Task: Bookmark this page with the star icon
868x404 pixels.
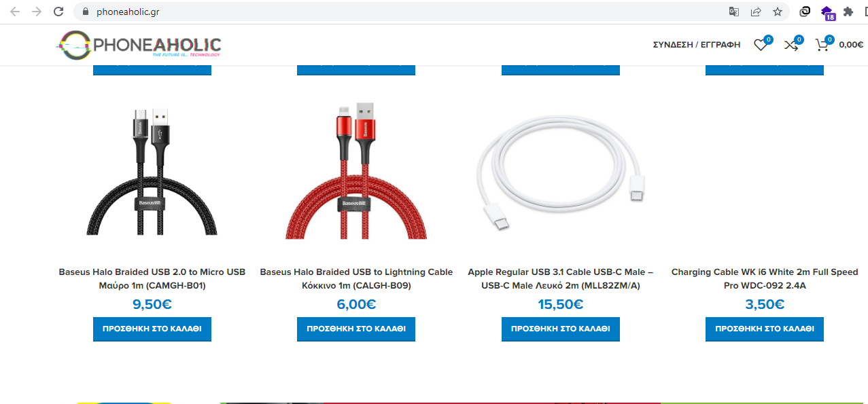Action: click(777, 12)
